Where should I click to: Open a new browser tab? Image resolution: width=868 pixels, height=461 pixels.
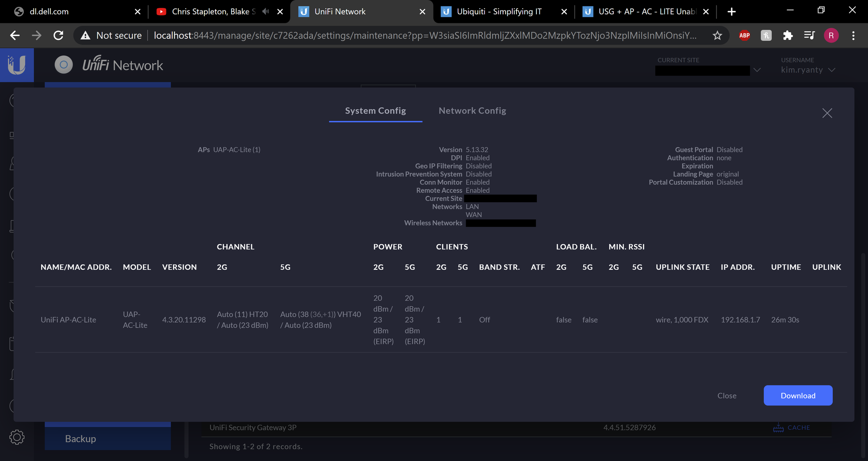tap(732, 12)
